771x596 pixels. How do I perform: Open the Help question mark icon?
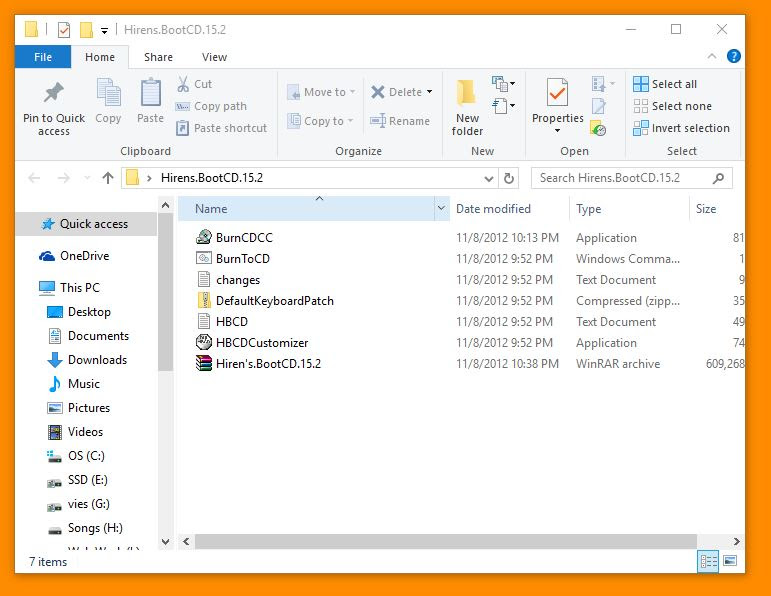pos(734,57)
